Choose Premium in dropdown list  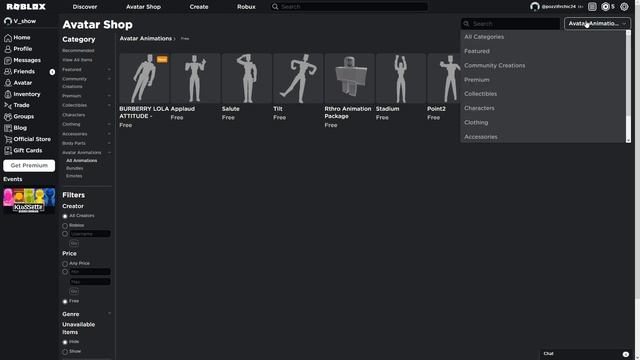(x=542, y=80)
